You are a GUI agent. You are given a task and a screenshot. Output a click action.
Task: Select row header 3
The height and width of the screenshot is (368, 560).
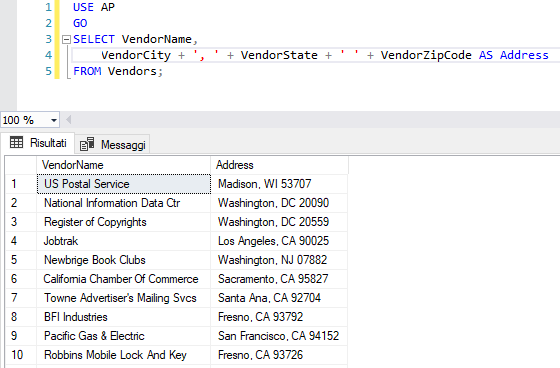pos(21,222)
